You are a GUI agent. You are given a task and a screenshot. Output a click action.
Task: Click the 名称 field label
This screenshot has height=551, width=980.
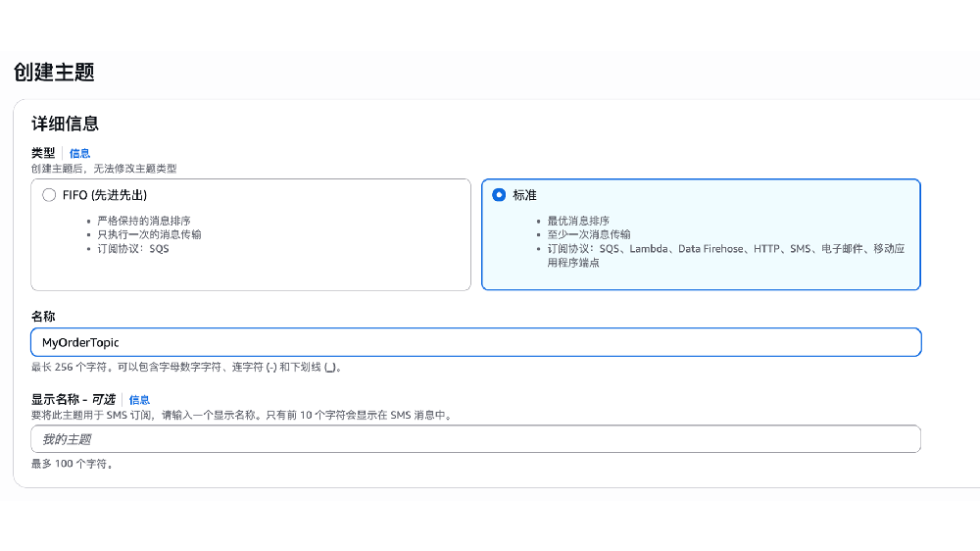click(43, 317)
